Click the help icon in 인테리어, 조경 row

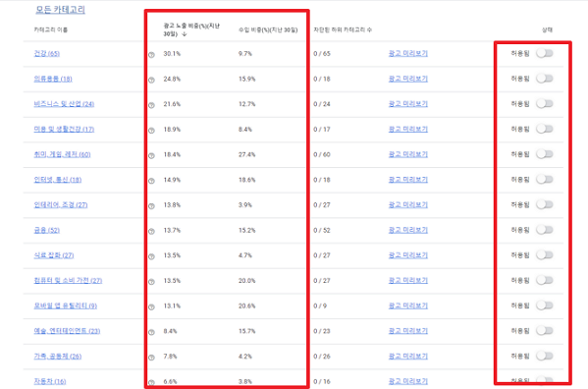[151, 206]
